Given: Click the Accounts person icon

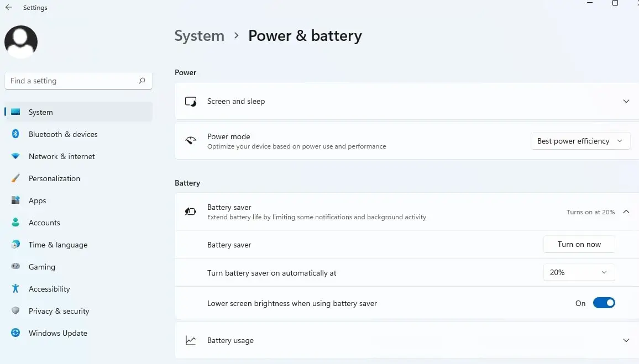Looking at the screenshot, I should click(x=15, y=223).
